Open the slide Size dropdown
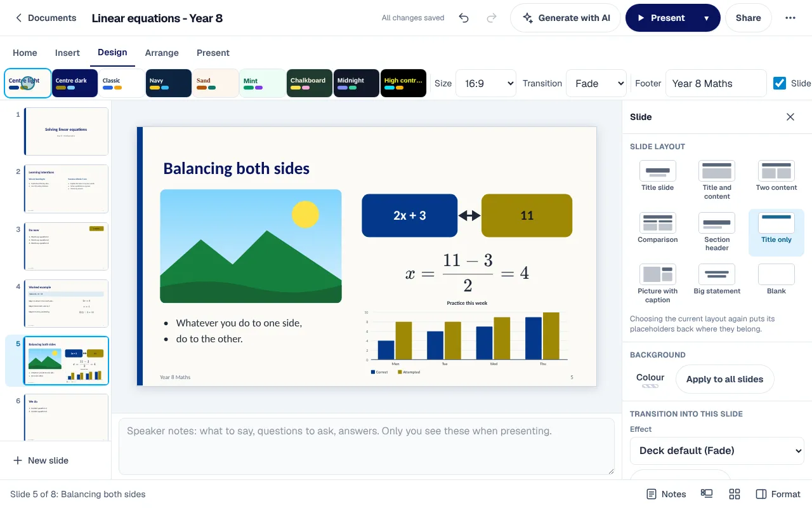The image size is (812, 508). tap(486, 83)
